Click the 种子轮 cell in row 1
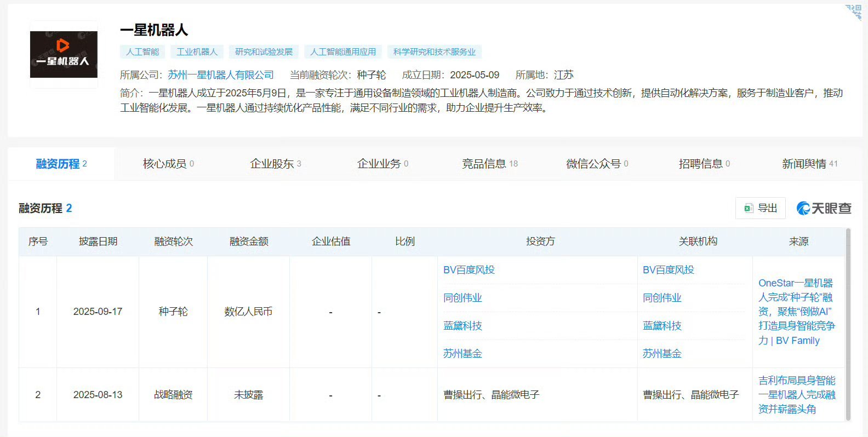Viewport: 868px width, 437px height. 173,312
